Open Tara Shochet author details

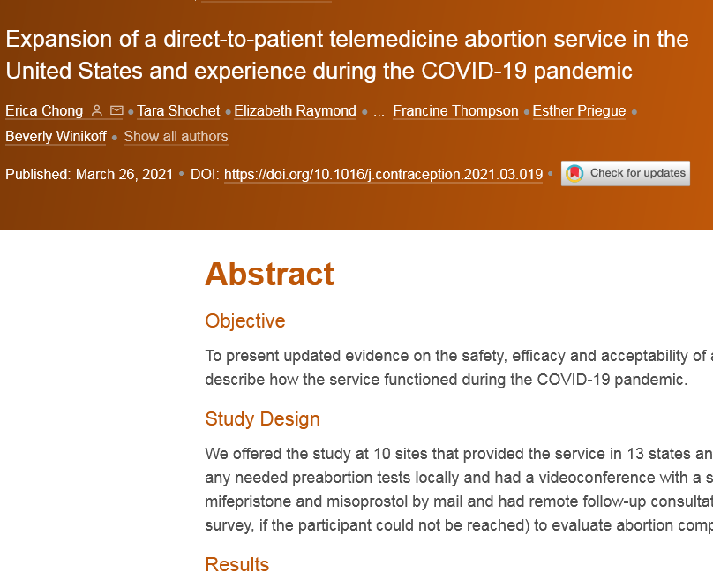click(x=178, y=111)
